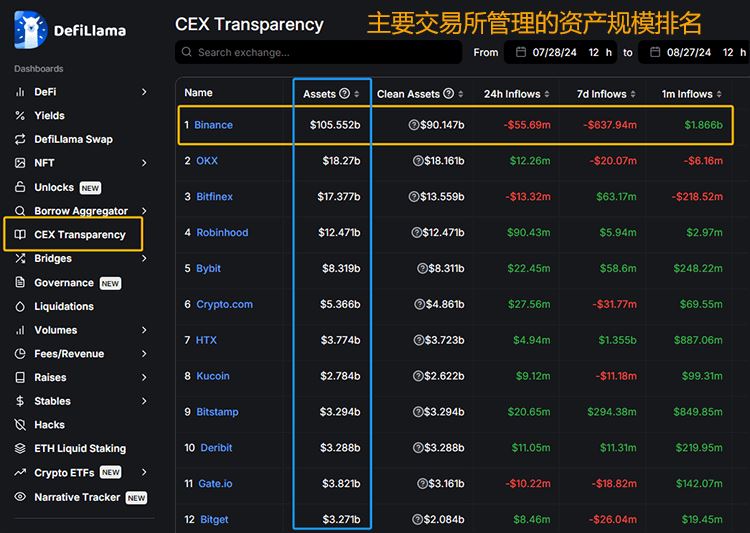Click the help icon beside Assets header
Viewport: 750px width, 533px height.
pyautogui.click(x=345, y=94)
